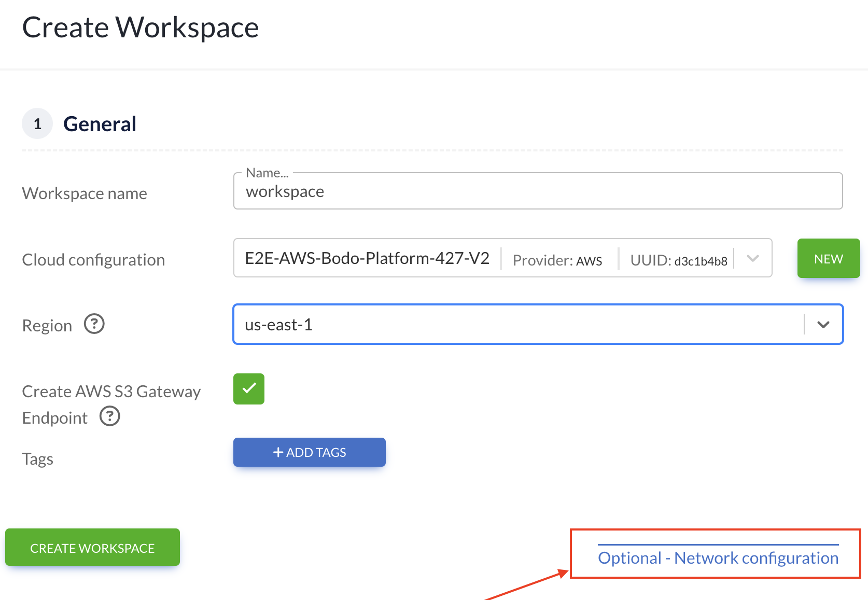The height and width of the screenshot is (600, 868).
Task: Click the Workspace name input field
Action: click(538, 191)
